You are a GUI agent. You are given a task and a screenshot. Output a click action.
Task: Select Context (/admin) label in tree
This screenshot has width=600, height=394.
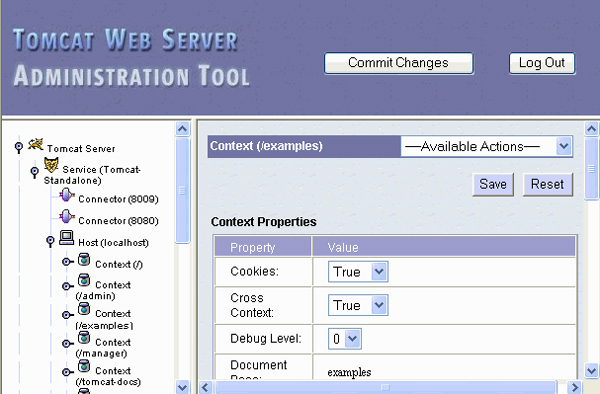pyautogui.click(x=103, y=290)
